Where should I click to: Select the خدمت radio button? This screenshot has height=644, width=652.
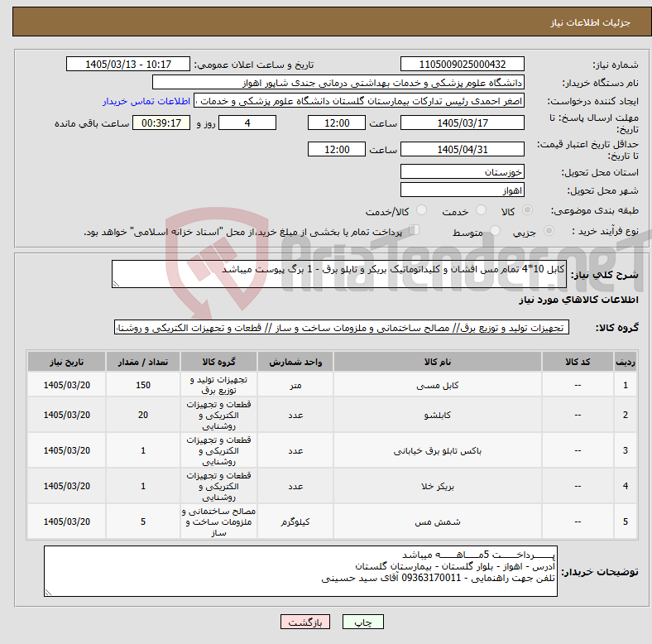(481, 210)
